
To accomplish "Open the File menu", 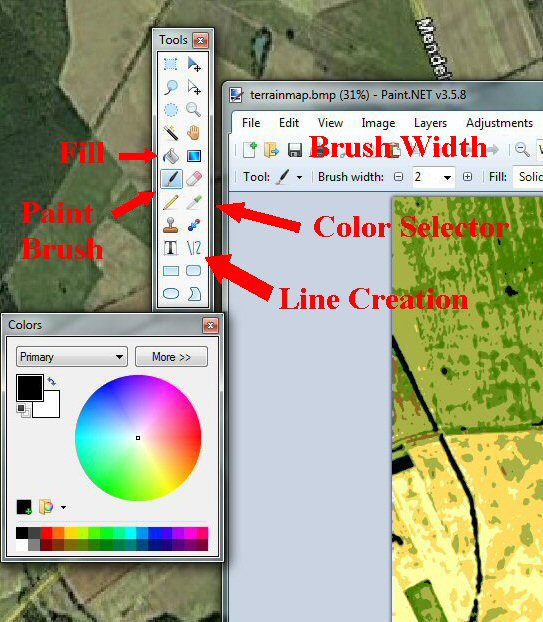I will (x=251, y=123).
